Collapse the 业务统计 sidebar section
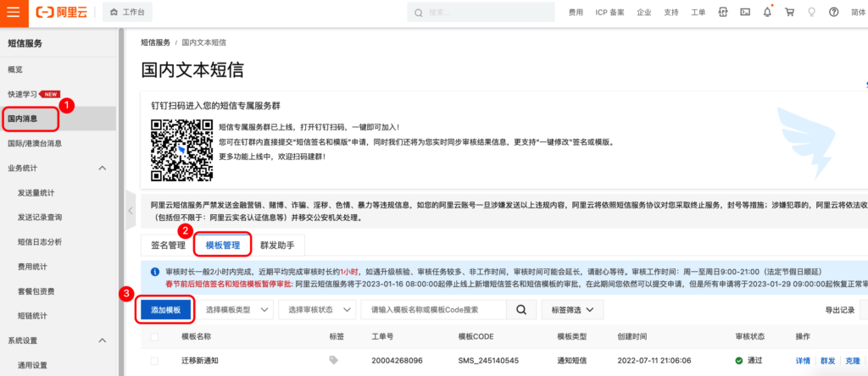This screenshot has width=868, height=376. (103, 169)
